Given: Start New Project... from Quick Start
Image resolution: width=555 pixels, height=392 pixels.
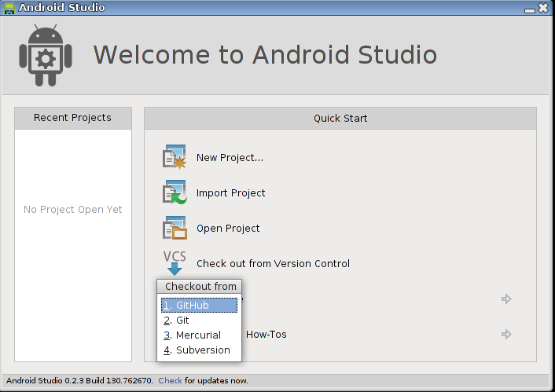Looking at the screenshot, I should pyautogui.click(x=230, y=157).
